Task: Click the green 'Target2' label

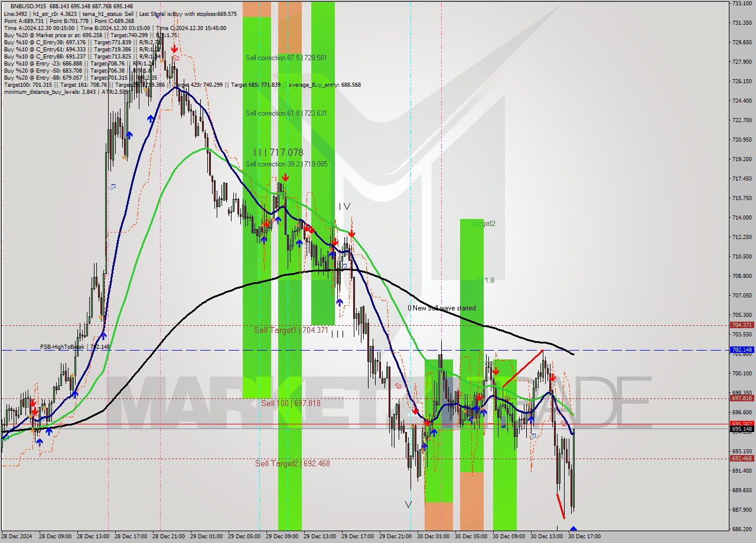Action: tap(483, 224)
